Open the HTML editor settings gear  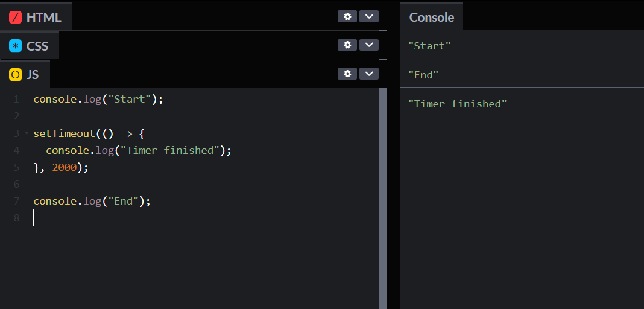347,16
